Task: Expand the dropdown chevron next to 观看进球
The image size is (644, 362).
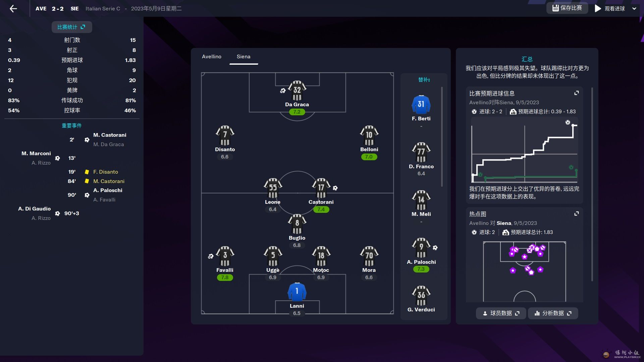Action: click(x=634, y=9)
